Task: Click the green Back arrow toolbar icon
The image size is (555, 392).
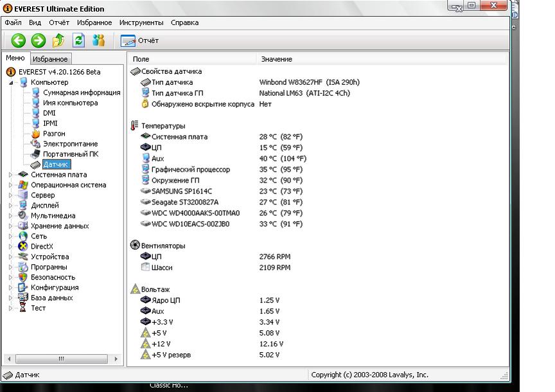Action: point(18,40)
